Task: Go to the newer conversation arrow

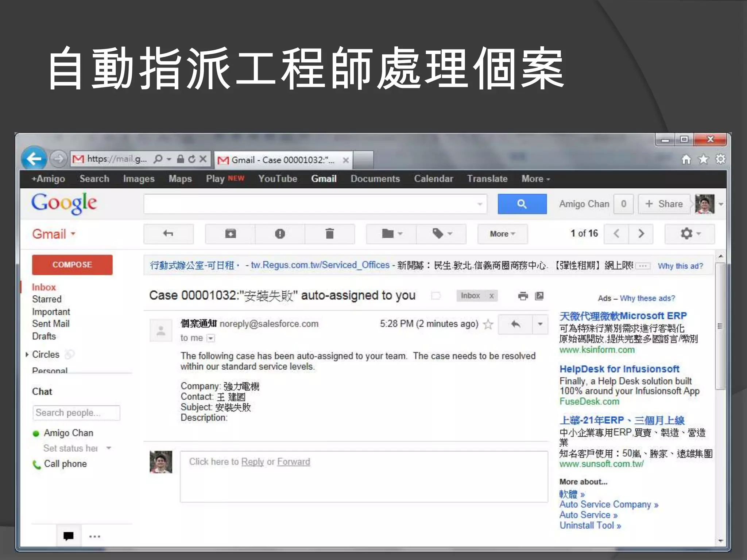Action: pyautogui.click(x=616, y=234)
